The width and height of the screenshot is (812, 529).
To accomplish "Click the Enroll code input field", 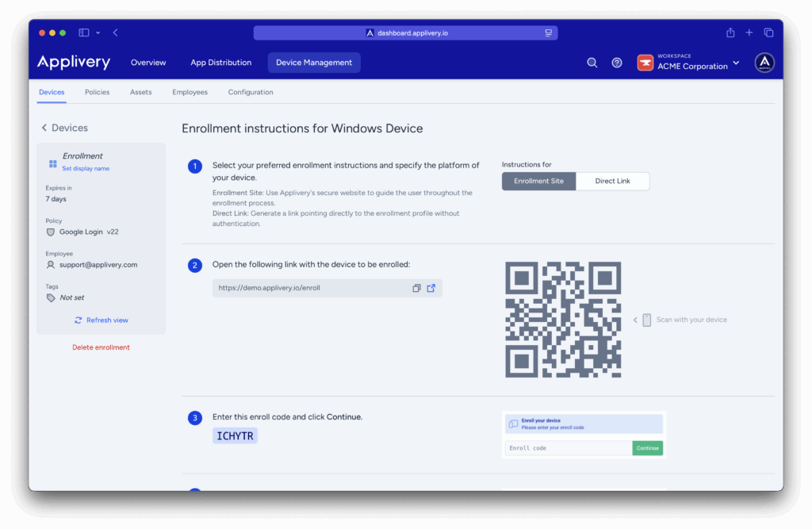I will pyautogui.click(x=569, y=448).
